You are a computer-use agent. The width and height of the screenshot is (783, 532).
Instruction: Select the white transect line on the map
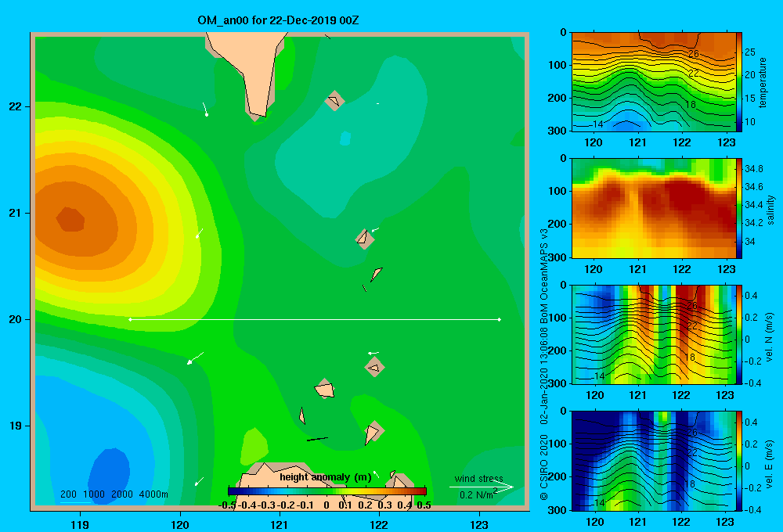tap(315, 319)
